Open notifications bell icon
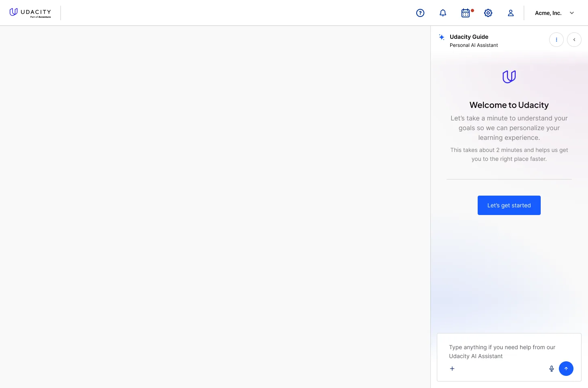Image resolution: width=588 pixels, height=388 pixels. pos(443,13)
